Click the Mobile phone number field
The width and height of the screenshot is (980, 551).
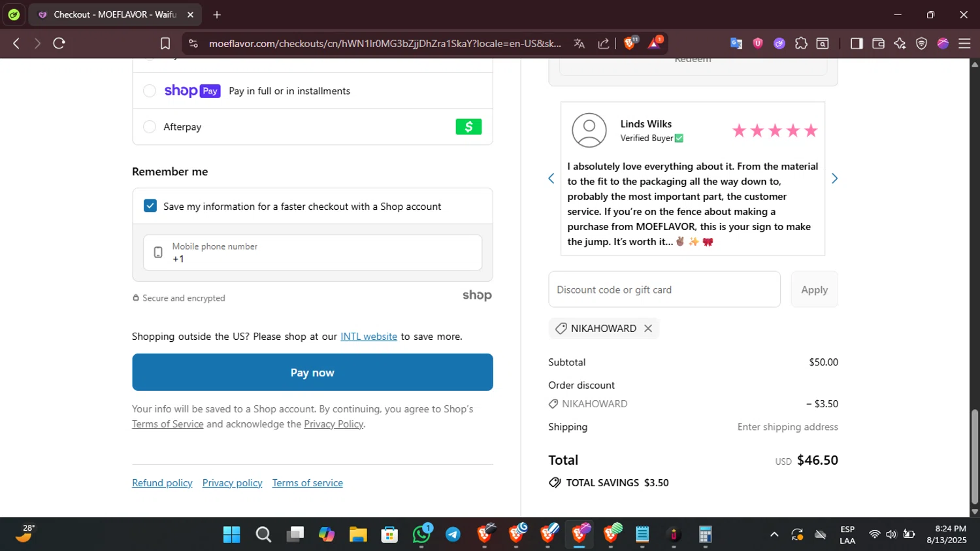coord(312,253)
